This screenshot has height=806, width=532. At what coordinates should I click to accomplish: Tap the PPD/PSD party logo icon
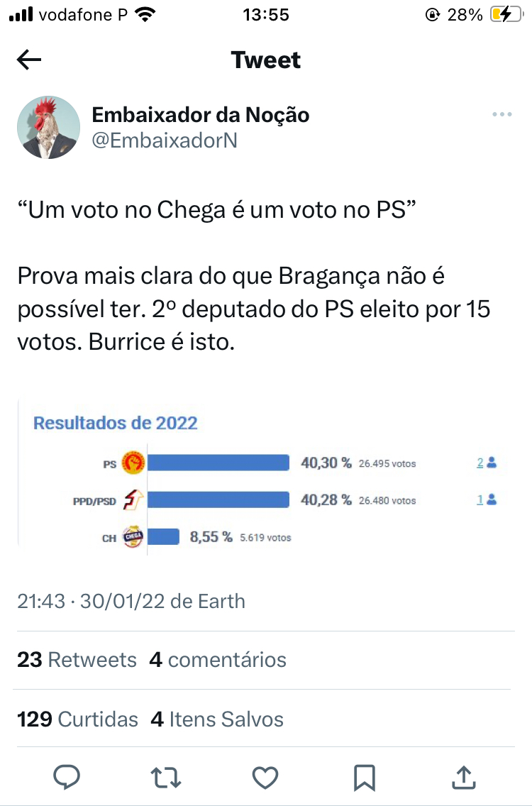(x=133, y=500)
